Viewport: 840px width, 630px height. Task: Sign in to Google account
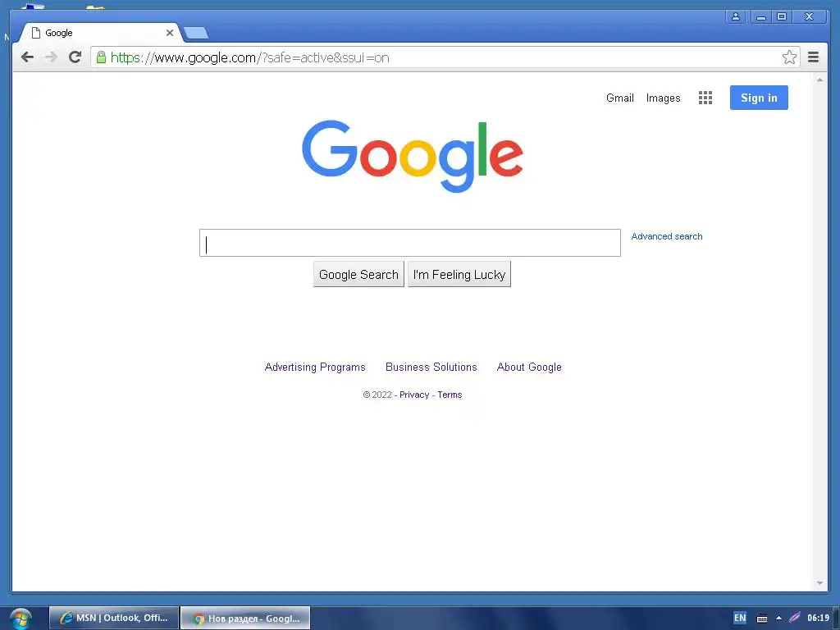click(759, 98)
